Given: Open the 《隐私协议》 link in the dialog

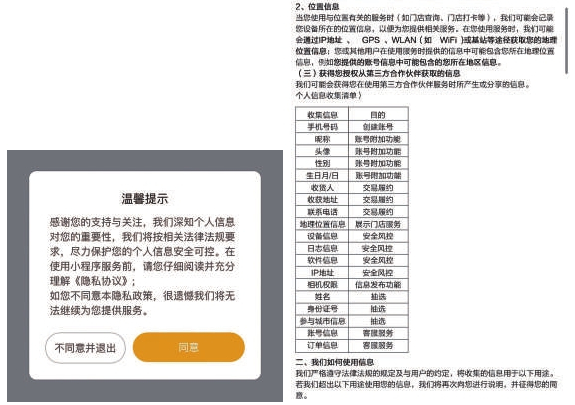Looking at the screenshot, I should (x=102, y=281).
